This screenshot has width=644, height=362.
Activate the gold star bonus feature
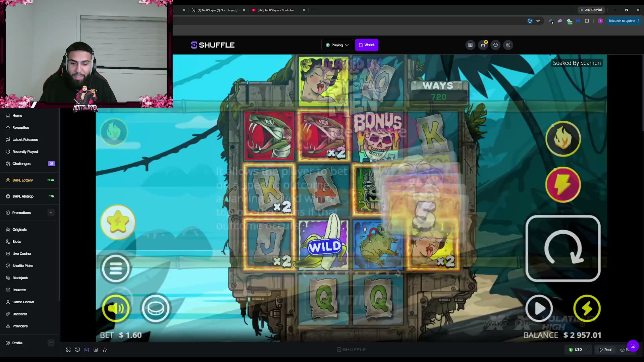[118, 222]
